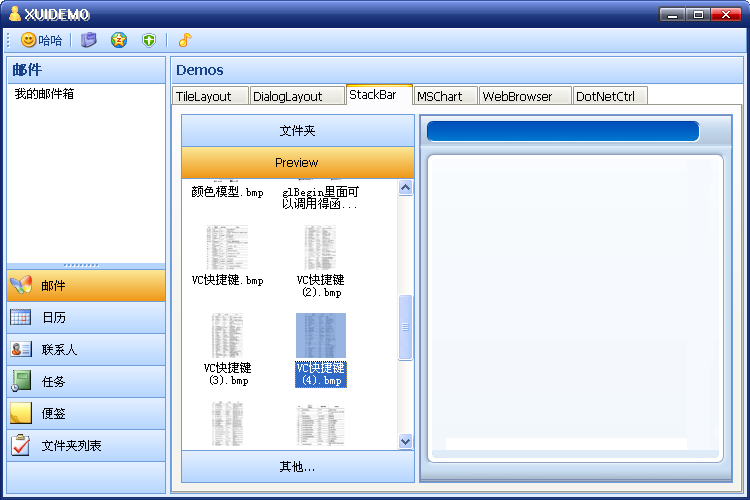Click the blue progress bar in preview pane
The image size is (750, 500).
[x=562, y=131]
